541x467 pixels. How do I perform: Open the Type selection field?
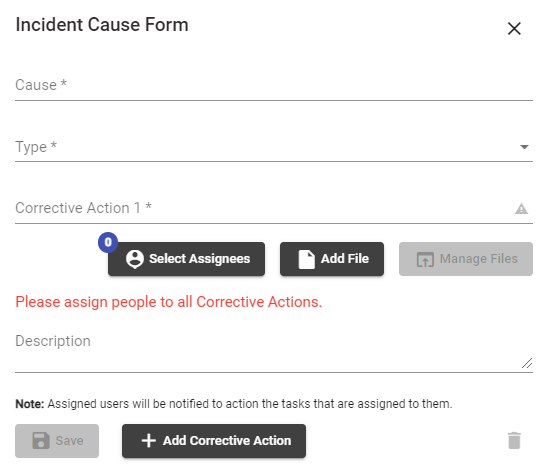(x=274, y=147)
